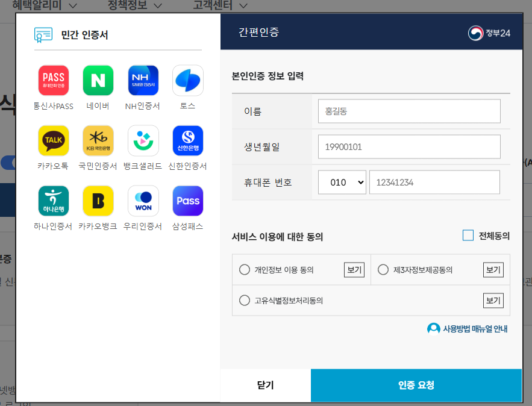Pick the 삼성패스 icon
This screenshot has height=406, width=532.
(x=188, y=201)
